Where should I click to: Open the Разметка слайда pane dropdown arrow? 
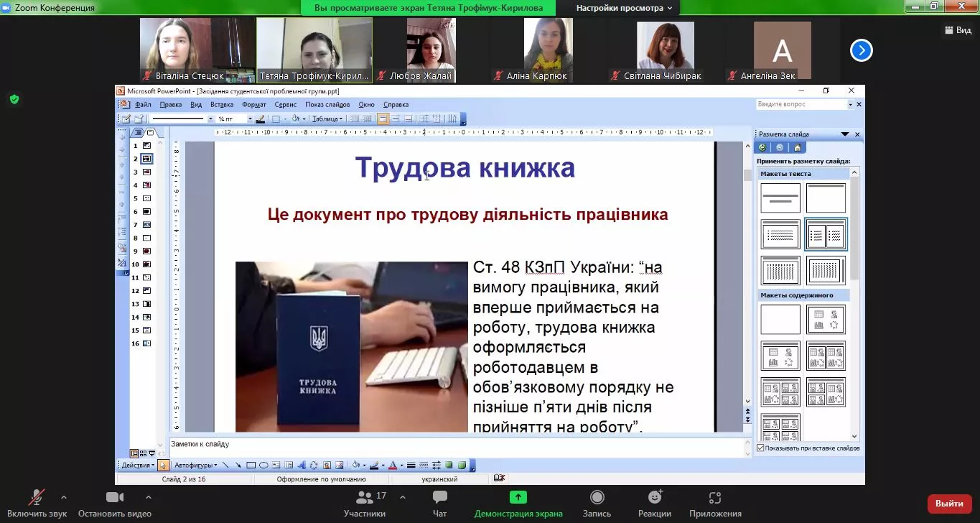[x=844, y=134]
